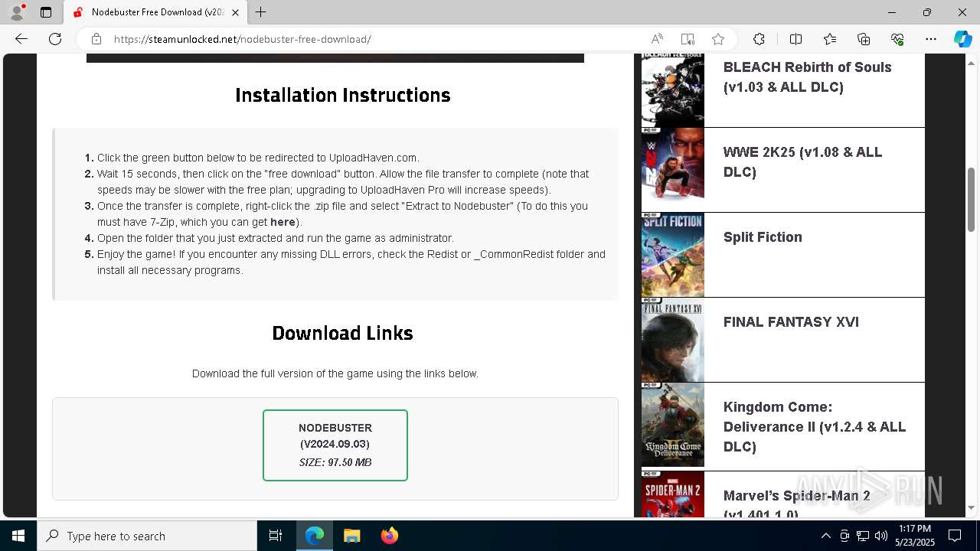The height and width of the screenshot is (551, 980).
Task: Click BLEACH Rebirth of Souls cover thumbnail
Action: pos(673,90)
